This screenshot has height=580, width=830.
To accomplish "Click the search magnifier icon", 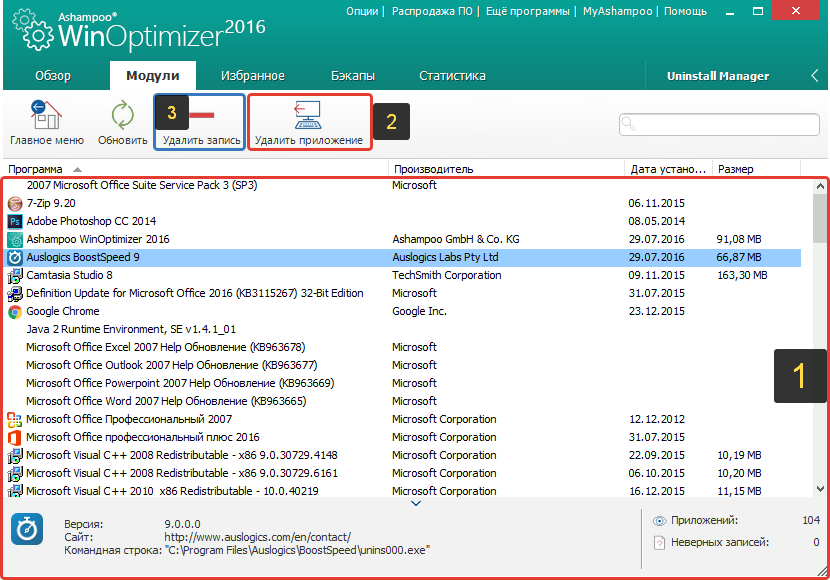I will click(x=628, y=124).
